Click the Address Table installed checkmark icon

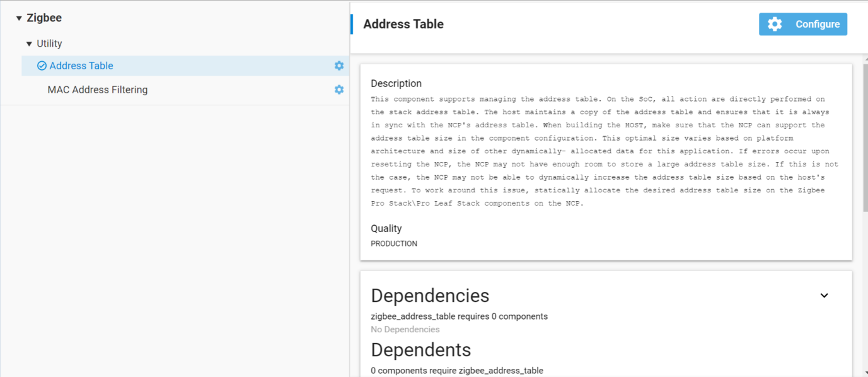pyautogui.click(x=42, y=66)
